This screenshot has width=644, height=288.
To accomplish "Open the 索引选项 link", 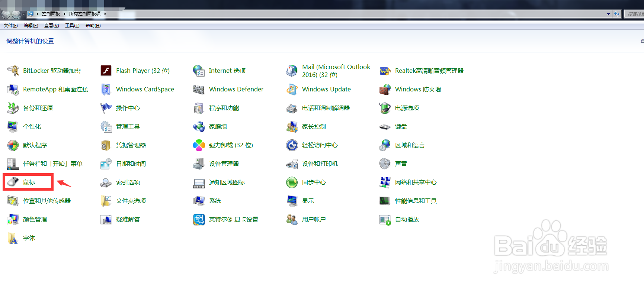I will click(128, 182).
